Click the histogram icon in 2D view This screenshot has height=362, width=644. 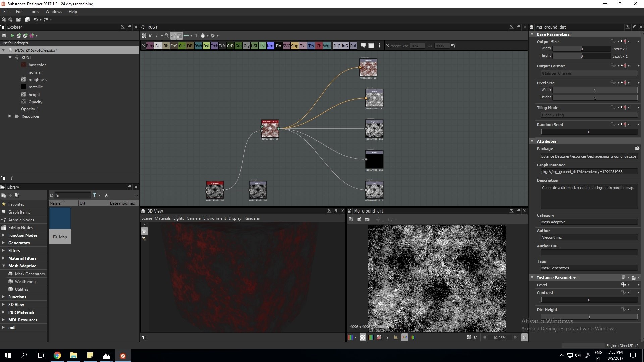pos(396,338)
